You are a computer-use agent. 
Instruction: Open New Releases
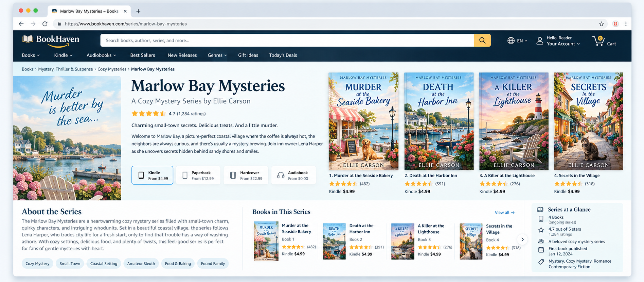click(182, 55)
